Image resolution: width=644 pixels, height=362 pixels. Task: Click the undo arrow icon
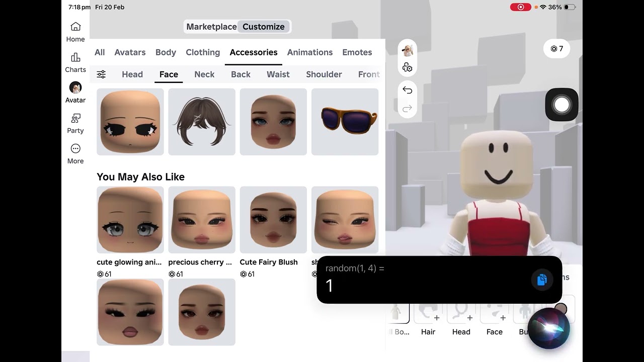[x=408, y=90]
